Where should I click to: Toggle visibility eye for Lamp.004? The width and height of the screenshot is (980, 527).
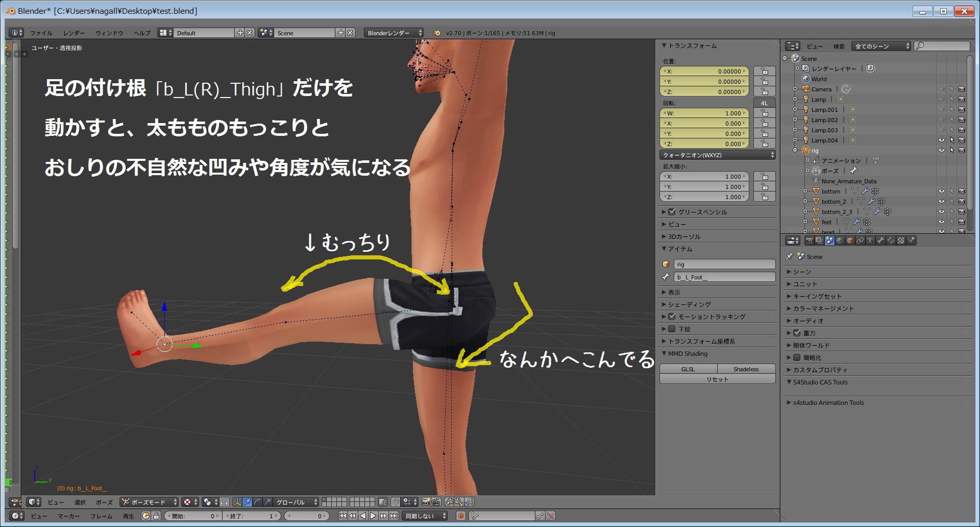pos(942,140)
